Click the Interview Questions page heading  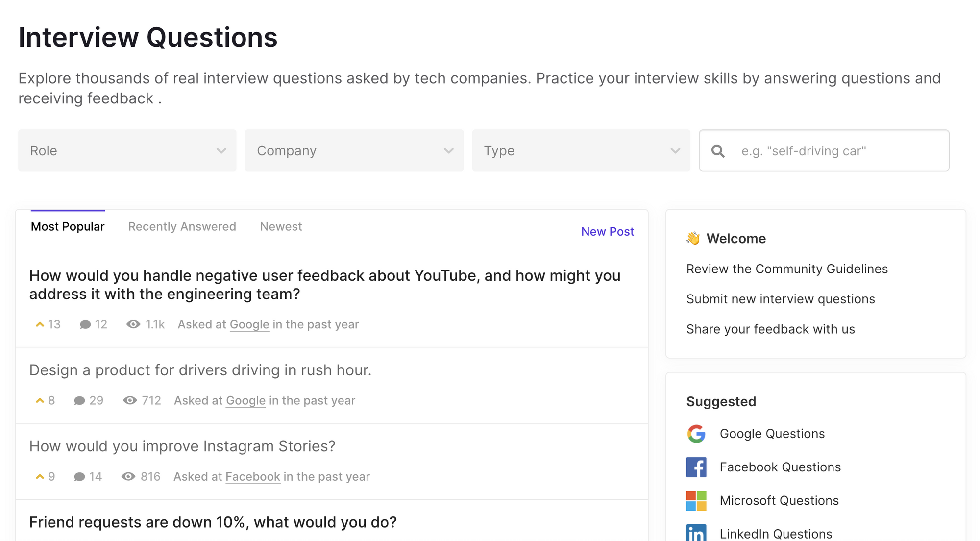(x=148, y=37)
